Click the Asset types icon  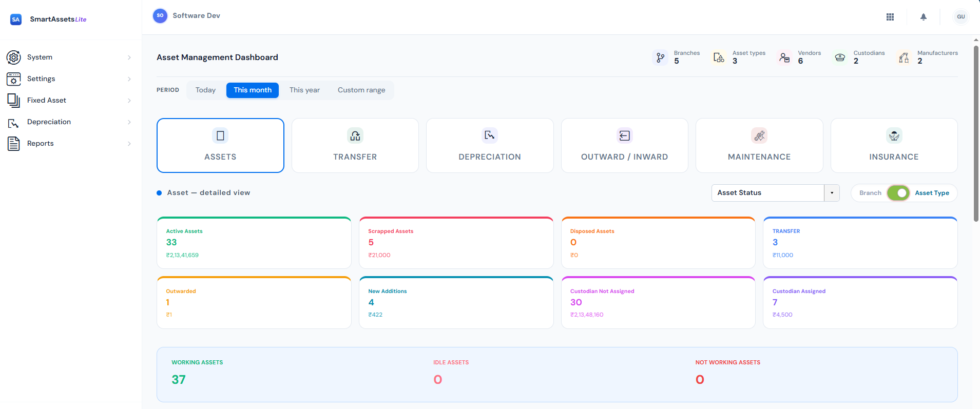[x=719, y=57]
